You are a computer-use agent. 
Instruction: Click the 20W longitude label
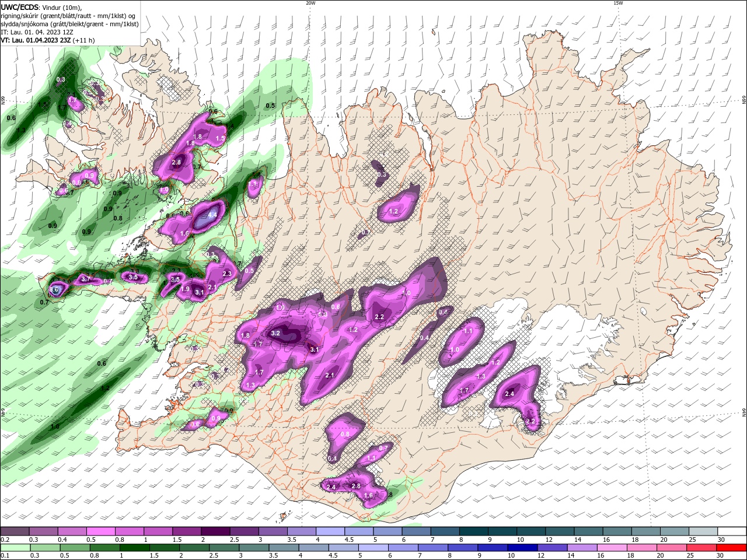(310, 3)
